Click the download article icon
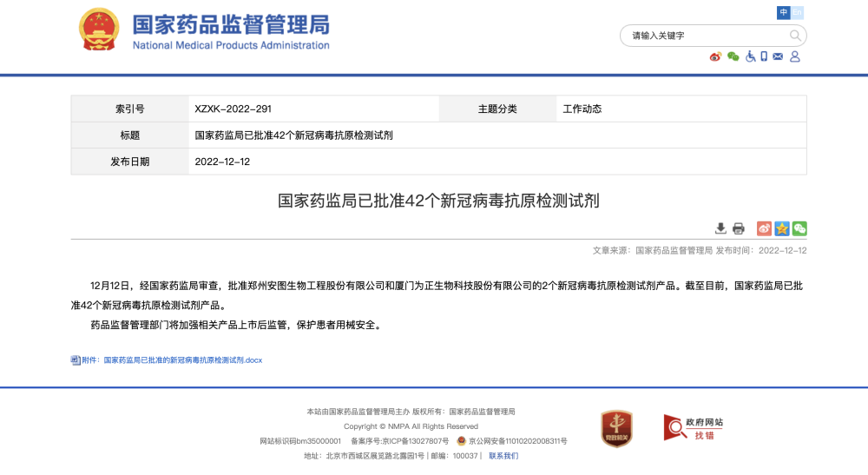Viewport: 868px width, 475px height. click(720, 228)
